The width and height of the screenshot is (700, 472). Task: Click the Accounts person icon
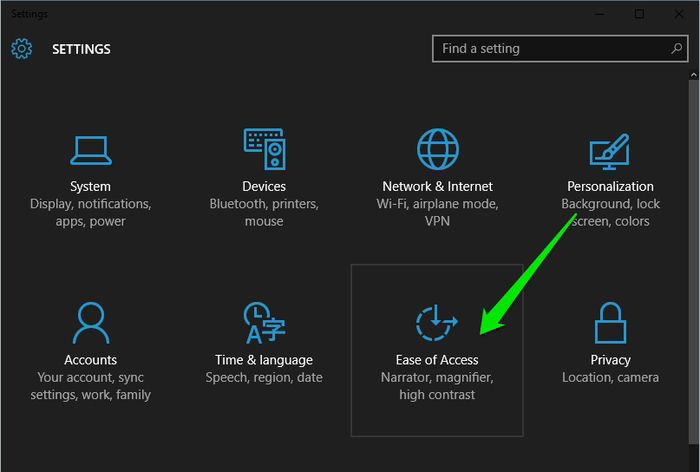(x=91, y=323)
